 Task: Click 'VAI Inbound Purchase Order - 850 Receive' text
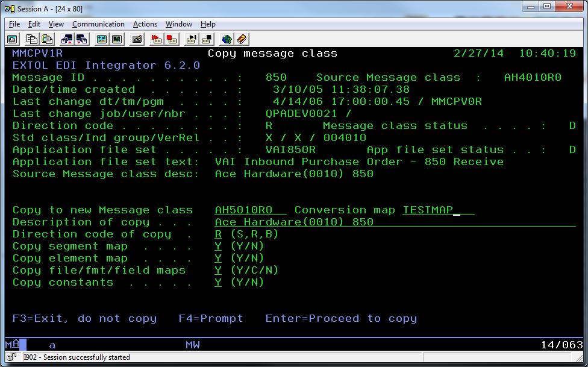(359, 162)
